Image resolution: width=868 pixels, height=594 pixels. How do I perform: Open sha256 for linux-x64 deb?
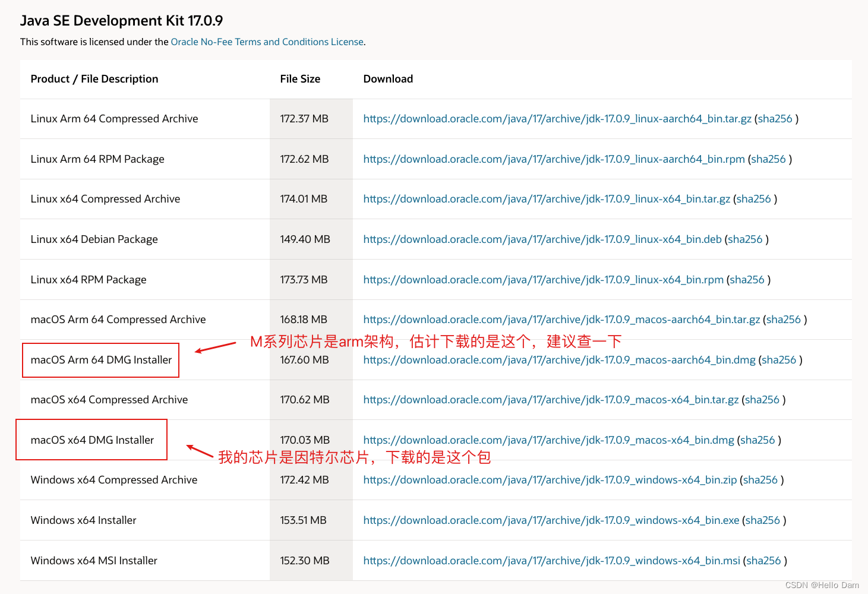[x=745, y=239]
